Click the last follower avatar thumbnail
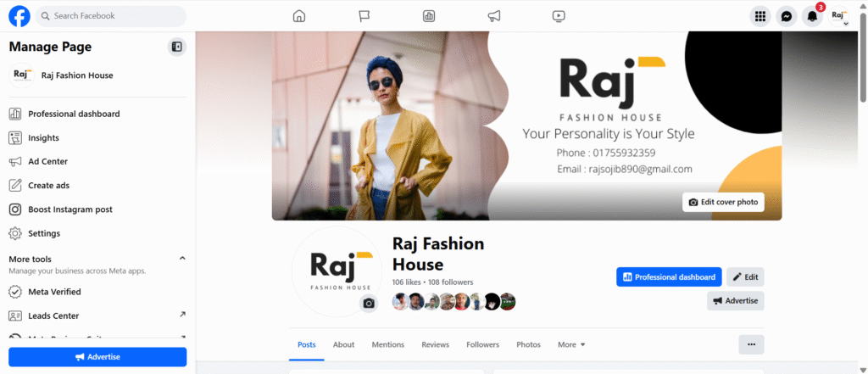Screen dimensions: 868x374 [x=508, y=301]
